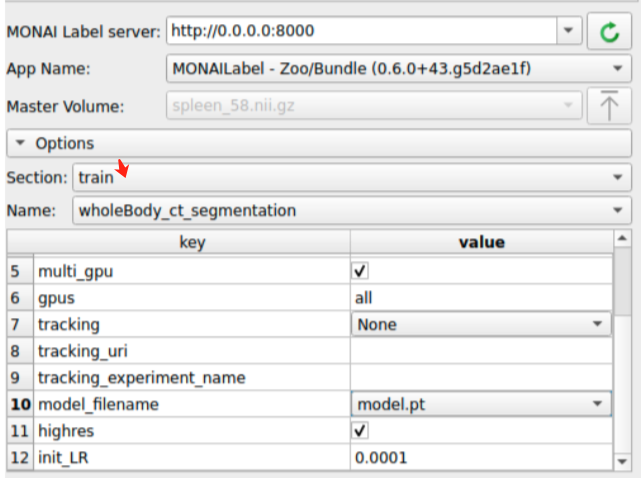This screenshot has width=641, height=478.
Task: Open the Section dropdown showing train
Action: (352, 177)
